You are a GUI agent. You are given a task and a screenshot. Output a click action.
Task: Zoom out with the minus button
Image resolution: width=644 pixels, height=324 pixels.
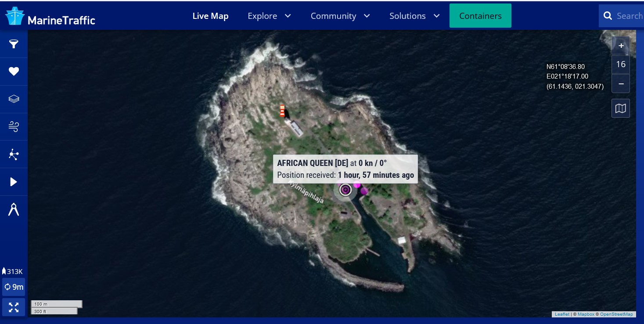[620, 83]
